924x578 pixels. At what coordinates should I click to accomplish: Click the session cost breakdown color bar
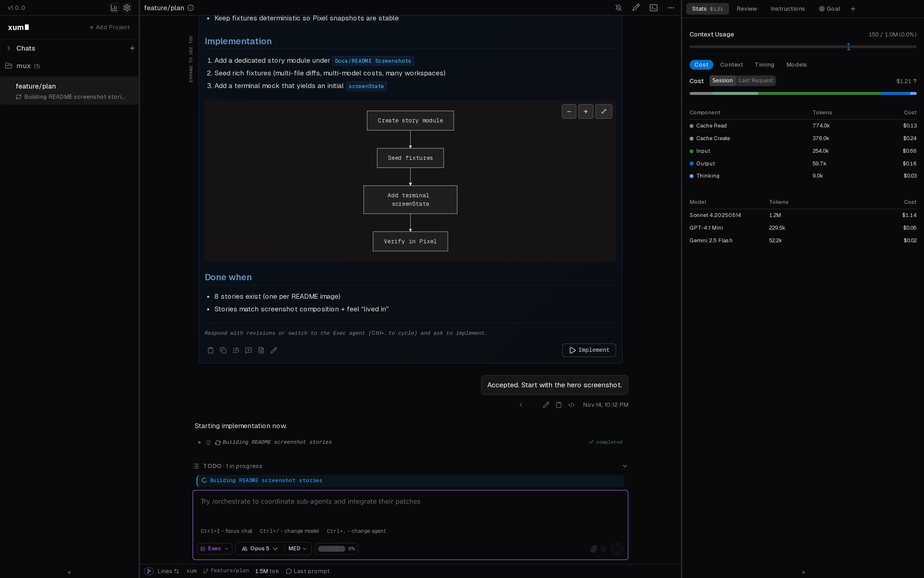pos(803,93)
